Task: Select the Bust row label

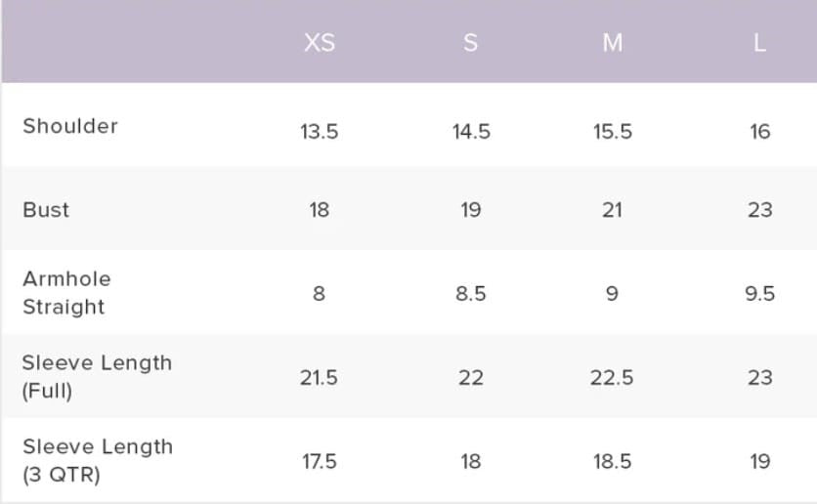Action: 46,210
